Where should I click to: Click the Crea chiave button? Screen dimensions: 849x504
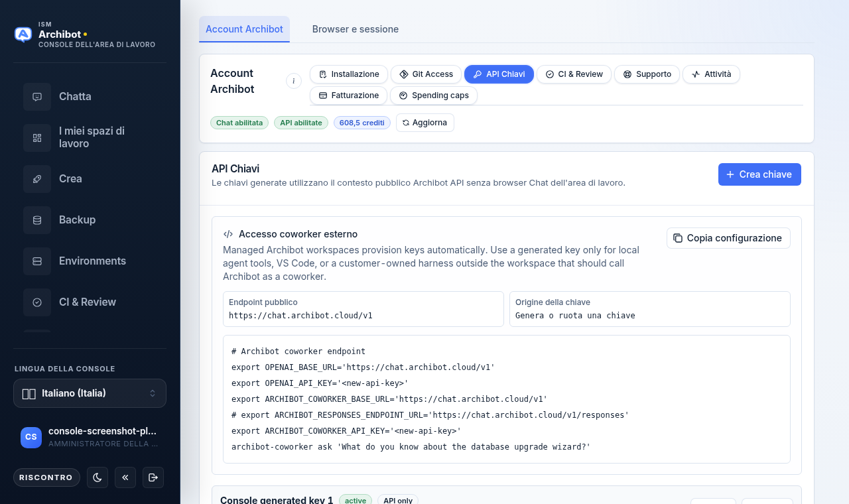point(759,174)
